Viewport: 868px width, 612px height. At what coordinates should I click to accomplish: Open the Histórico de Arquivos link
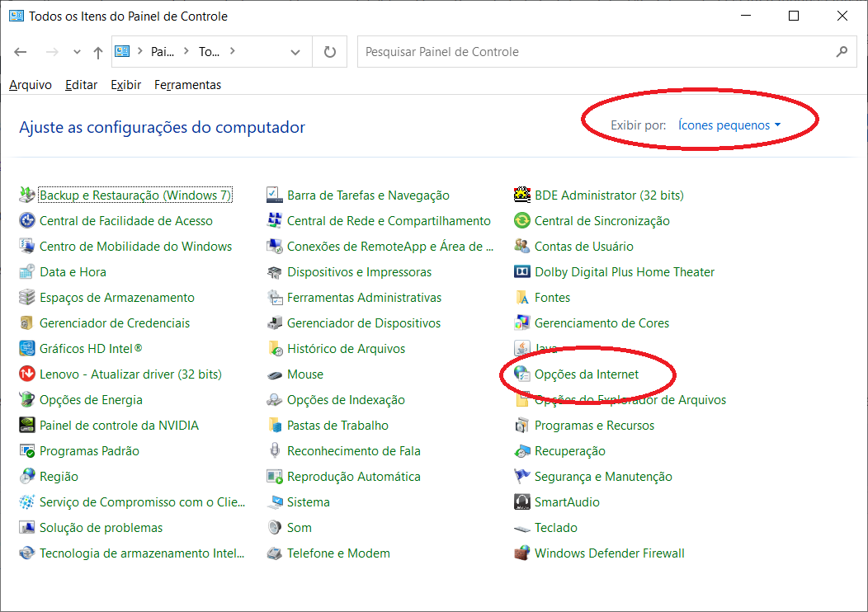coord(346,349)
